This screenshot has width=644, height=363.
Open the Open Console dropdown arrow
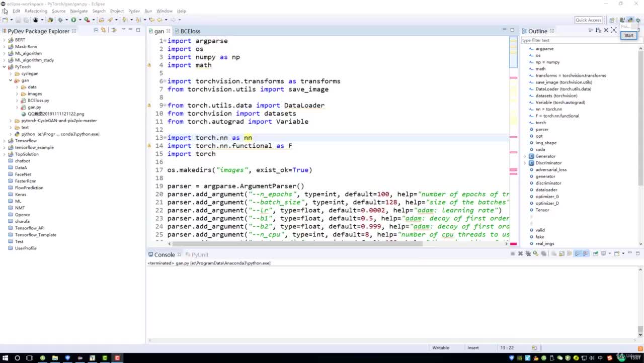[x=623, y=254]
